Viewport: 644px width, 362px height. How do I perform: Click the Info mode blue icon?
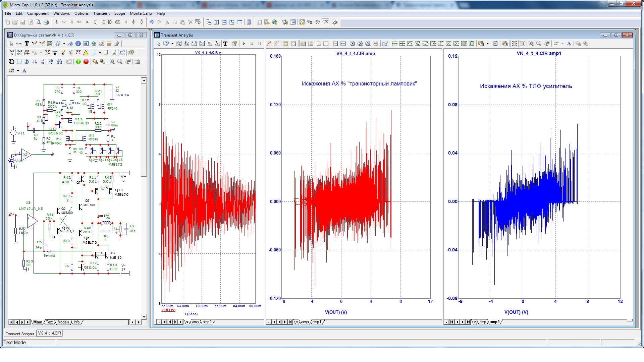(x=78, y=44)
